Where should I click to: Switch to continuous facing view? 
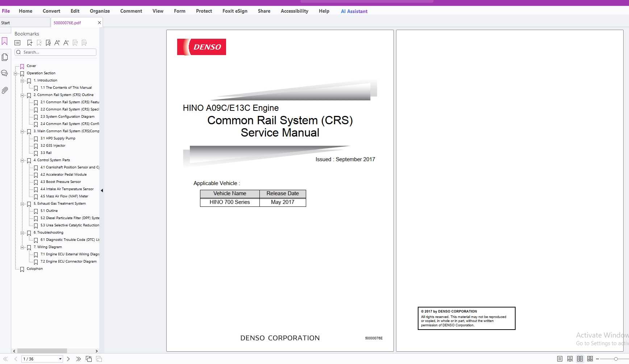point(590,359)
